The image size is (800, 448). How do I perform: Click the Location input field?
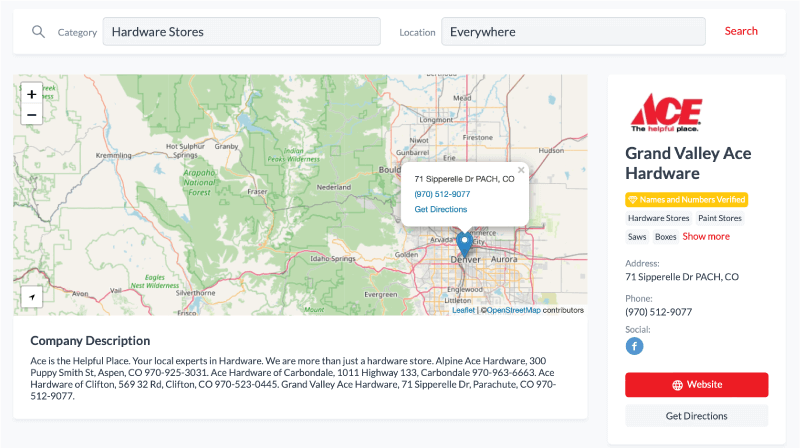573,31
